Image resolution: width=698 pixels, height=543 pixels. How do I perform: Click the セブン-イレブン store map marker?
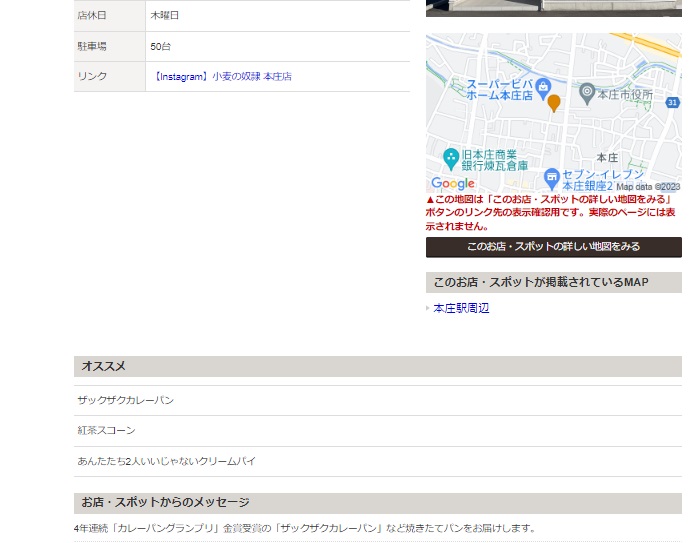[551, 177]
